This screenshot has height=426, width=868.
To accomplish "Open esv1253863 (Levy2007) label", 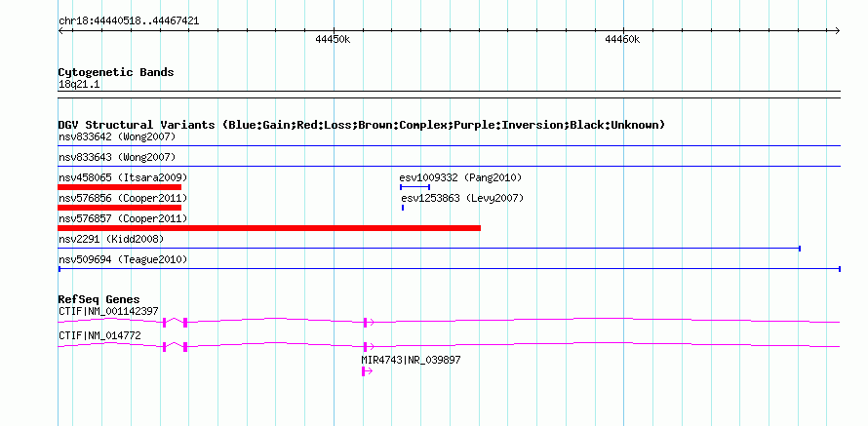I will 462,198.
